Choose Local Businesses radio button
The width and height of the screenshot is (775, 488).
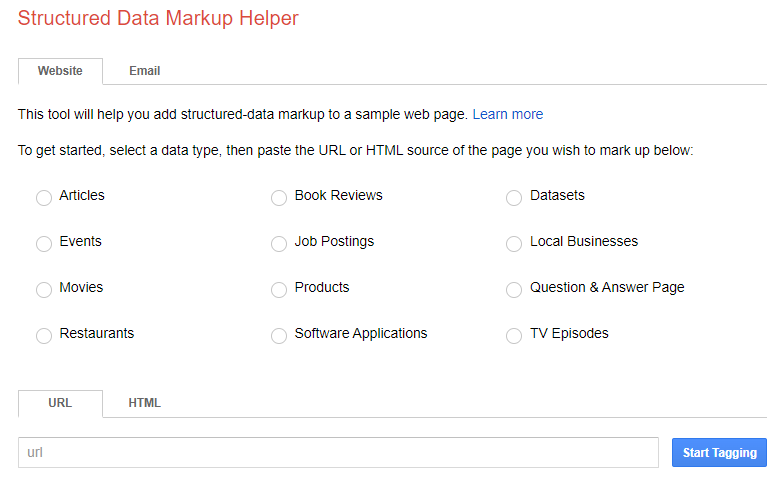[514, 244]
